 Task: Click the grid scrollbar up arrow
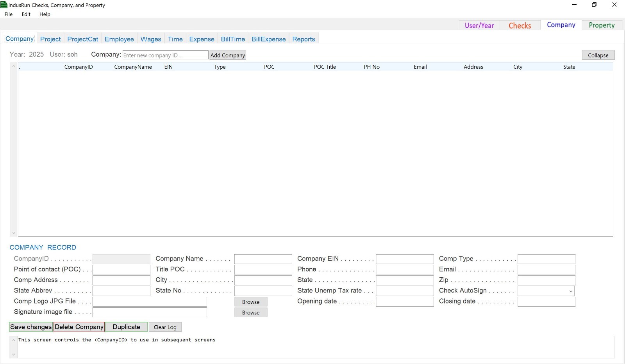pos(14,66)
